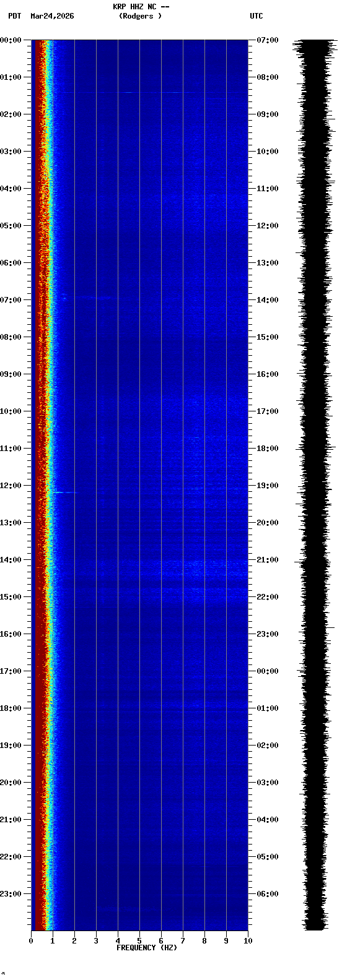Click the UTC '23:00' time label
The image size is (342, 980).
coord(267,634)
